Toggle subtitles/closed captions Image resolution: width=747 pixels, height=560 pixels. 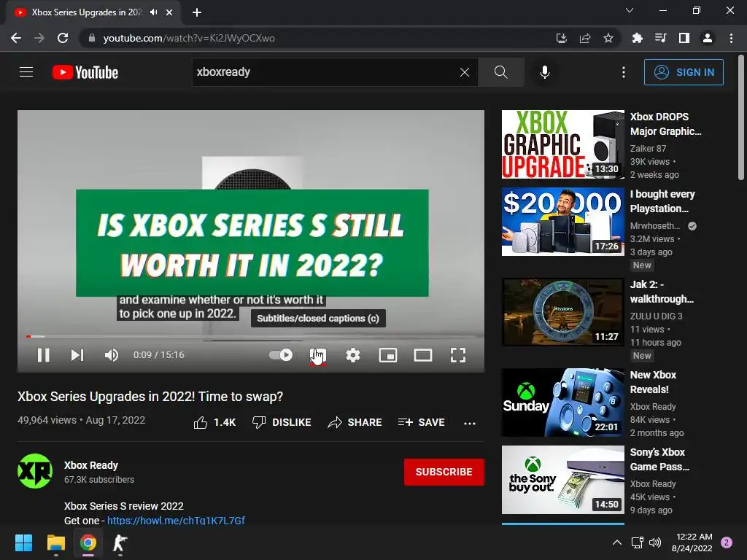point(318,355)
